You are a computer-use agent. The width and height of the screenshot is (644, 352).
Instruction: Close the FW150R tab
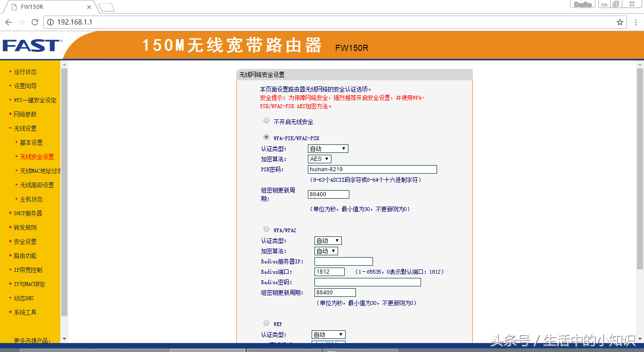(89, 7)
